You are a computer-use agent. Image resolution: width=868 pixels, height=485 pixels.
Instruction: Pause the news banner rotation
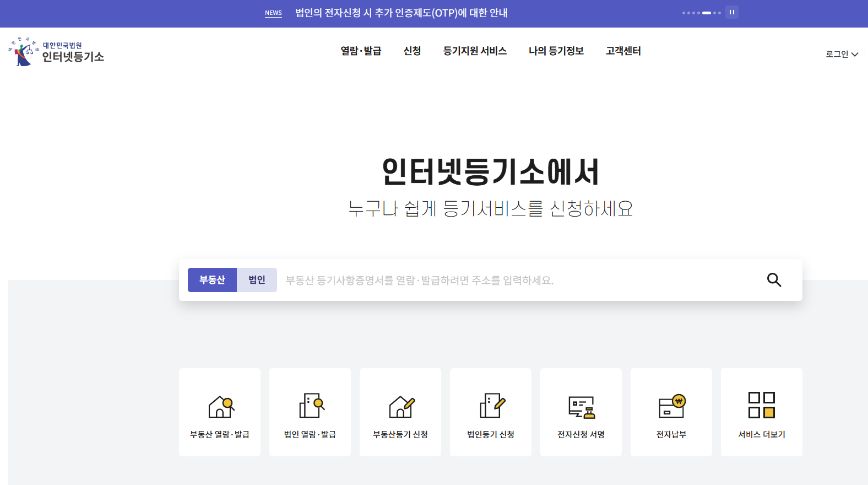coord(732,12)
